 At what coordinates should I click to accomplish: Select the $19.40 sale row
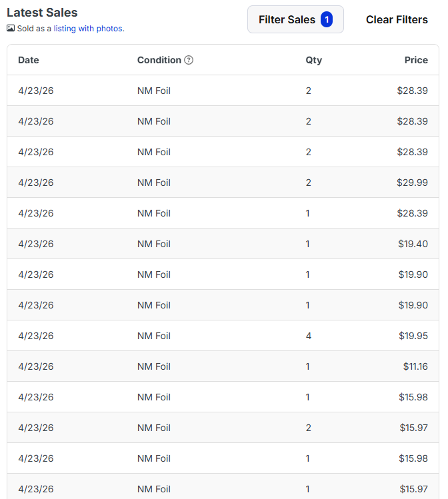223,244
